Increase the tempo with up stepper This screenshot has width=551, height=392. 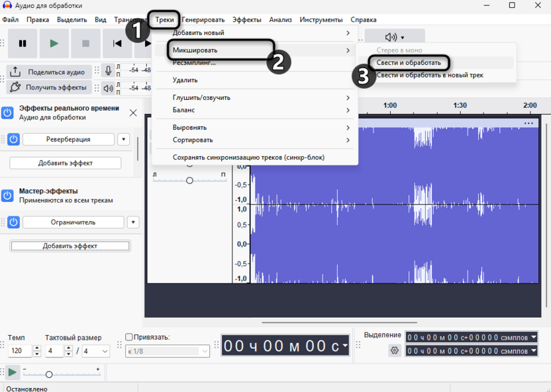pyautogui.click(x=37, y=348)
